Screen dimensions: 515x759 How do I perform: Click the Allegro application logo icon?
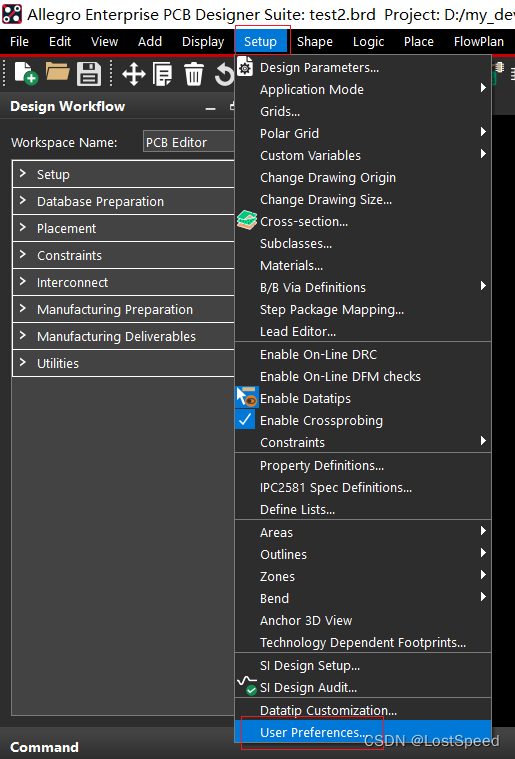pos(12,14)
